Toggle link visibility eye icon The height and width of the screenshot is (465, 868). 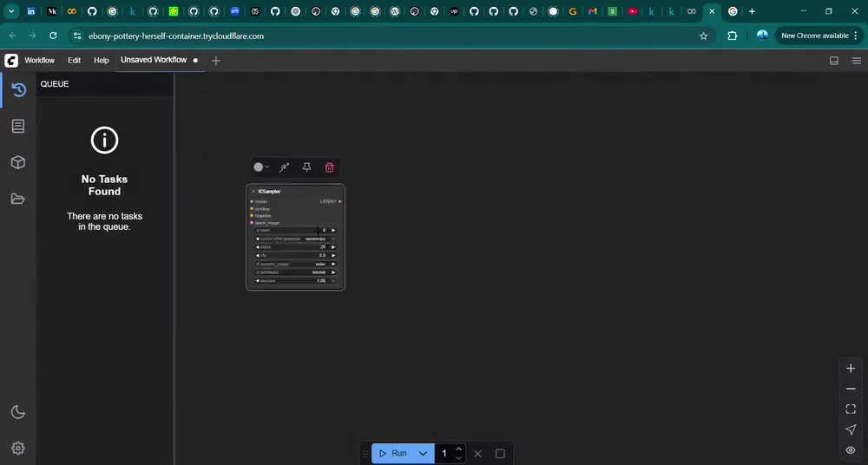(x=851, y=450)
